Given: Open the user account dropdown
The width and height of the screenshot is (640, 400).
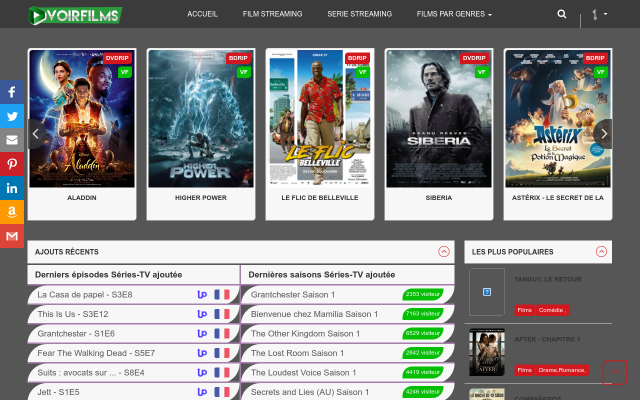Looking at the screenshot, I should pos(599,14).
